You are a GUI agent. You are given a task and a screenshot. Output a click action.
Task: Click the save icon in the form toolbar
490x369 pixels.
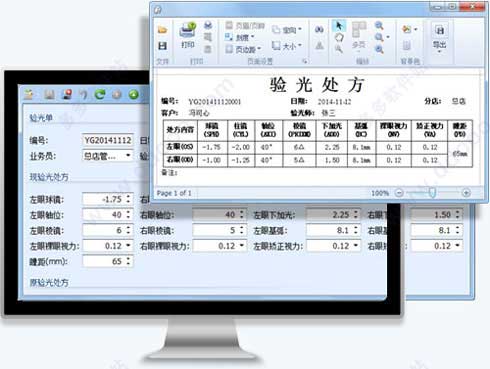pyautogui.click(x=49, y=95)
